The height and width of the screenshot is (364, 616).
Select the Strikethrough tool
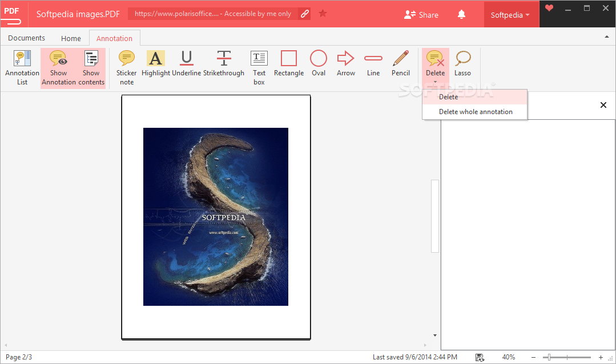tap(224, 63)
